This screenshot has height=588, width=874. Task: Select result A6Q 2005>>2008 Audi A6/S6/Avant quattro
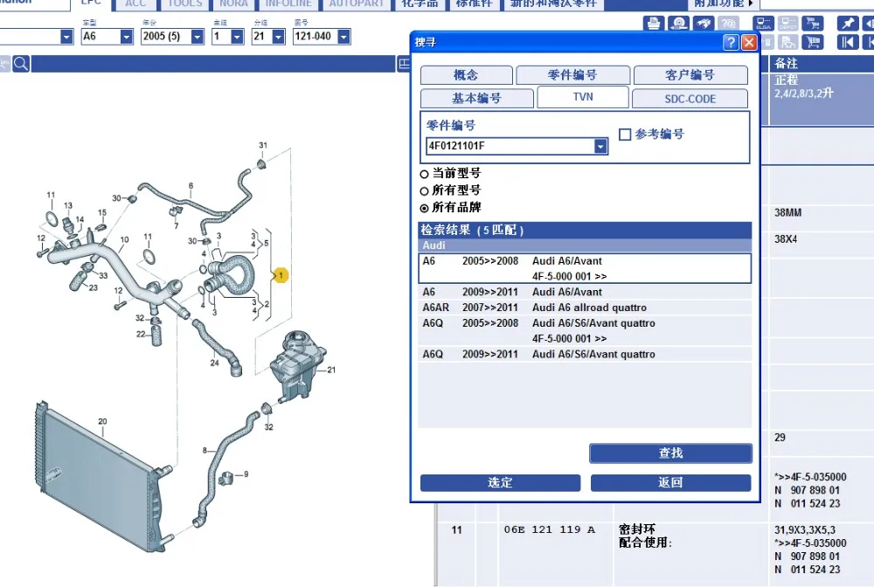point(585,330)
